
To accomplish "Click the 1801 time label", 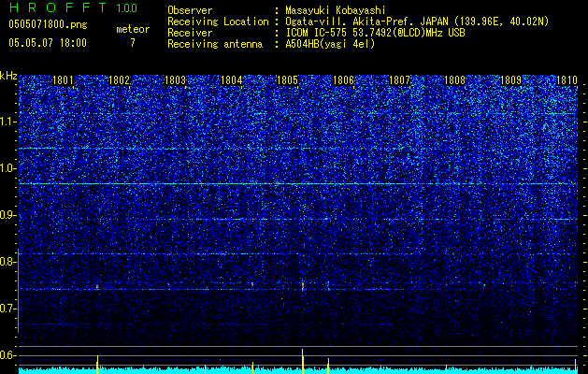I will 63,80.
